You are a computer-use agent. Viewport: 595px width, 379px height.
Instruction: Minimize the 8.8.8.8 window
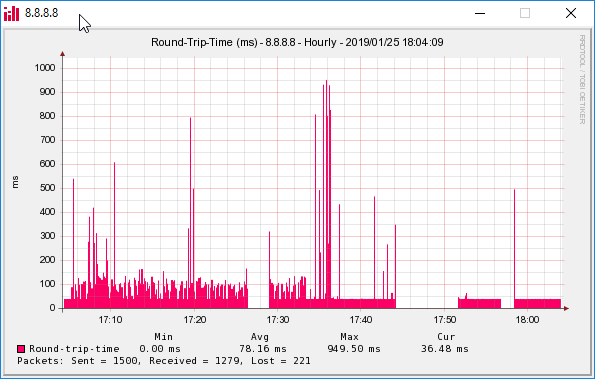[x=480, y=13]
